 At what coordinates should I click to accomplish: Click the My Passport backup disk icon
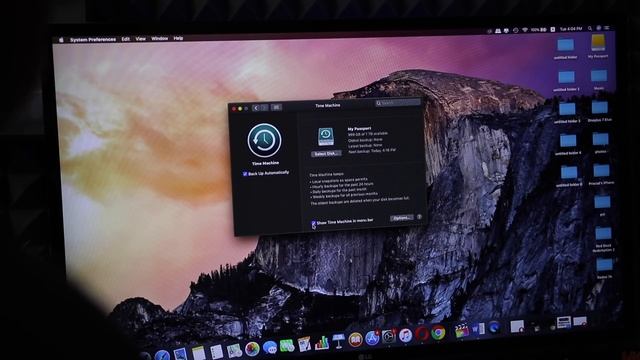(325, 137)
